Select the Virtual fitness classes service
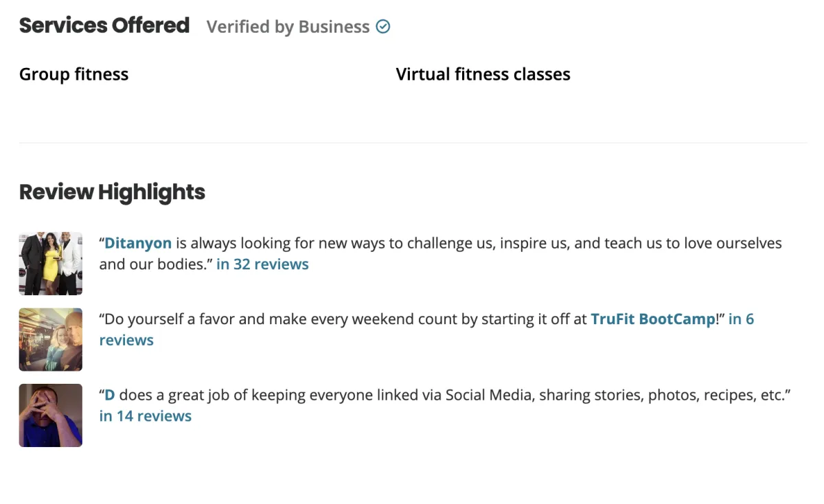Image resolution: width=824 pixels, height=504 pixels. 483,74
